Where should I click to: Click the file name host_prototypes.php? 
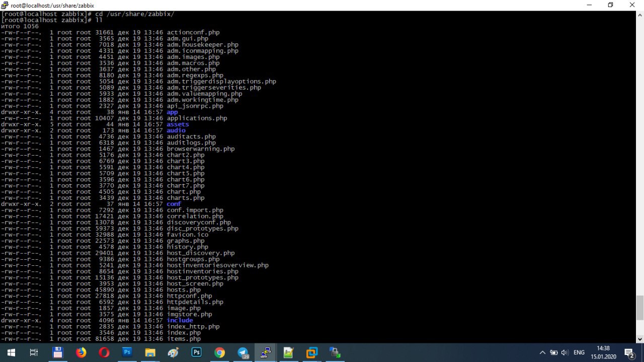point(203,277)
